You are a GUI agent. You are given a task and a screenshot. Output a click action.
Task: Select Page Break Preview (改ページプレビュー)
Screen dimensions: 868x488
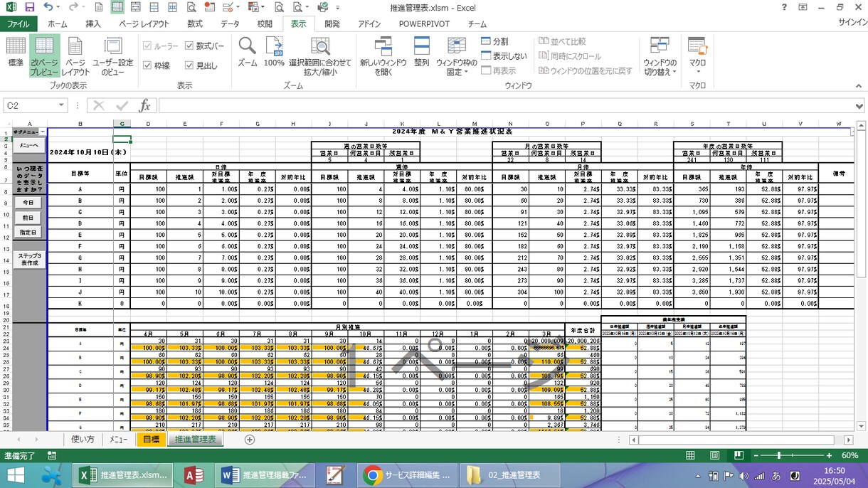(44, 55)
